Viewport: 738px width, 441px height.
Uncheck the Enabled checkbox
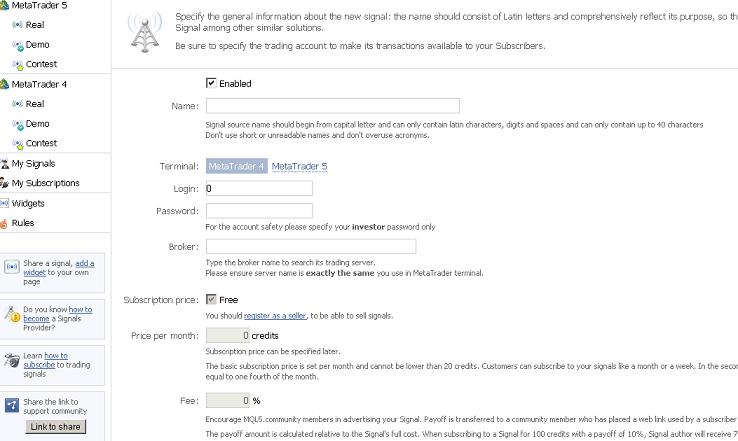click(x=211, y=83)
